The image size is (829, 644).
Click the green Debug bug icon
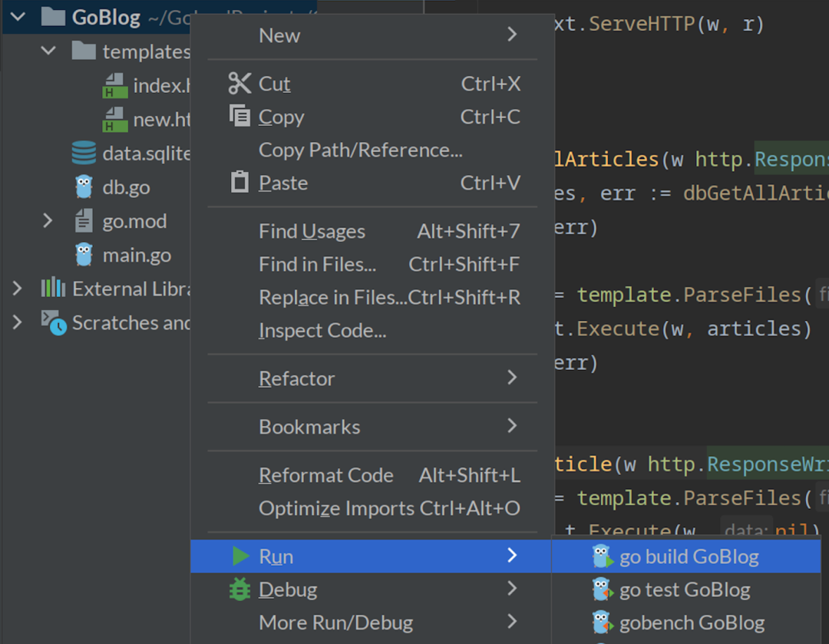click(x=239, y=589)
